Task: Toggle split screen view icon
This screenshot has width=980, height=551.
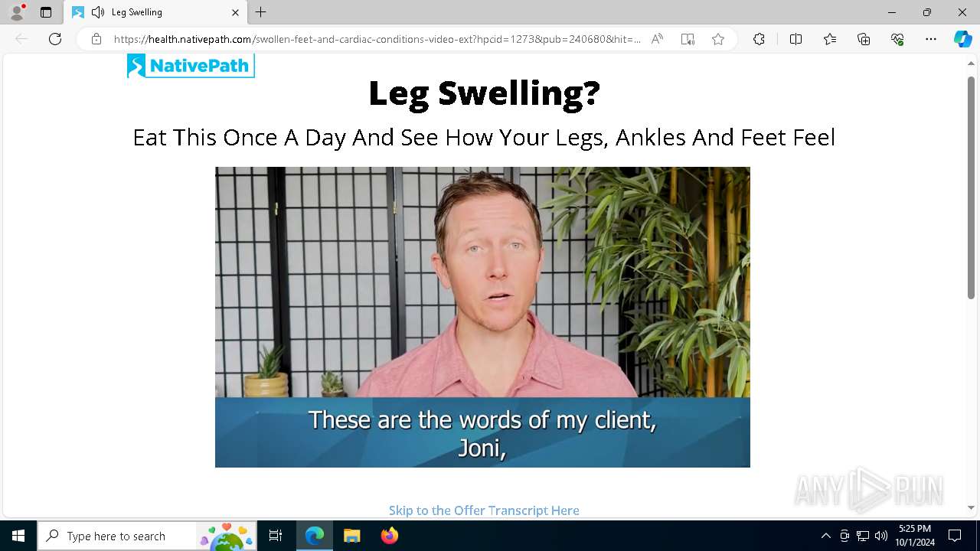Action: pos(795,39)
